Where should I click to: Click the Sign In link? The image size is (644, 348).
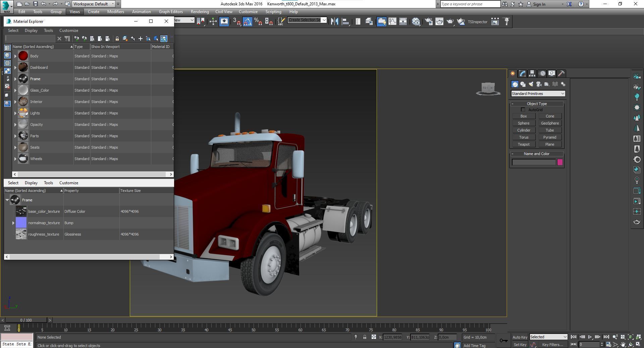pos(539,4)
